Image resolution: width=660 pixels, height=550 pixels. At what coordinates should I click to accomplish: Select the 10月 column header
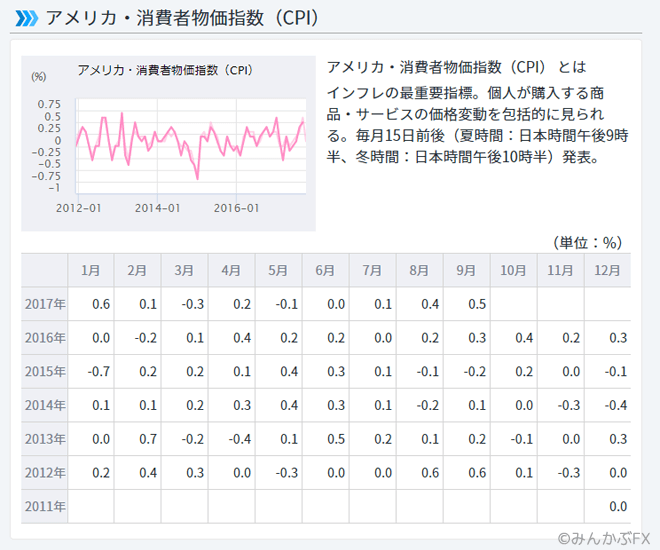pos(514,270)
